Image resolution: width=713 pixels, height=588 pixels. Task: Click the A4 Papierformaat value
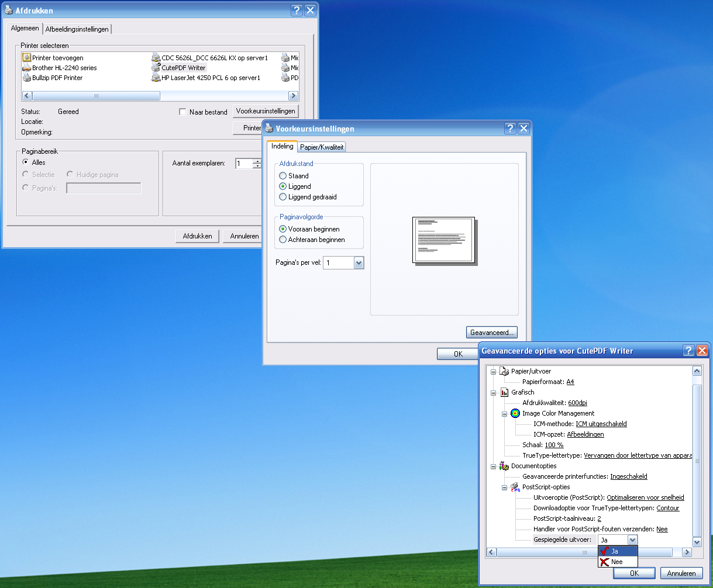coord(570,382)
